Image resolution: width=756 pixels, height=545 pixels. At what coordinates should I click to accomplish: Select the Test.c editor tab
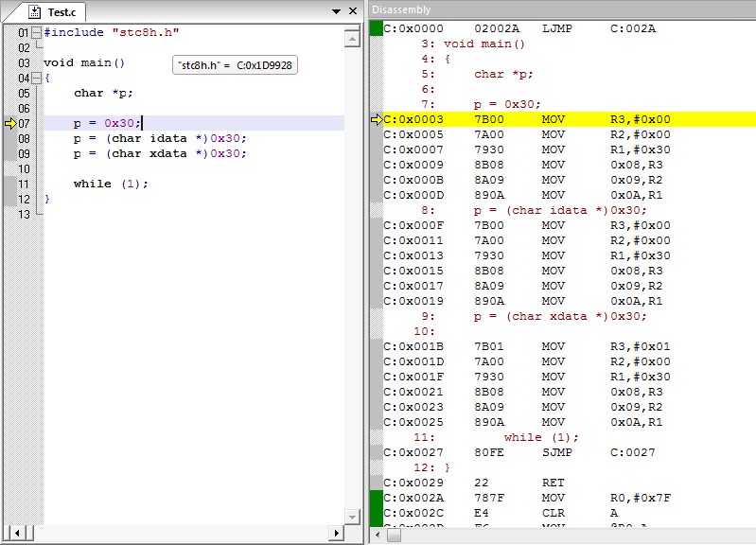coord(53,11)
